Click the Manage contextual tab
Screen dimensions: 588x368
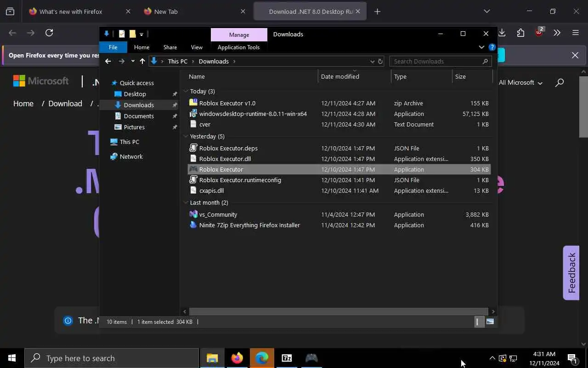(239, 34)
